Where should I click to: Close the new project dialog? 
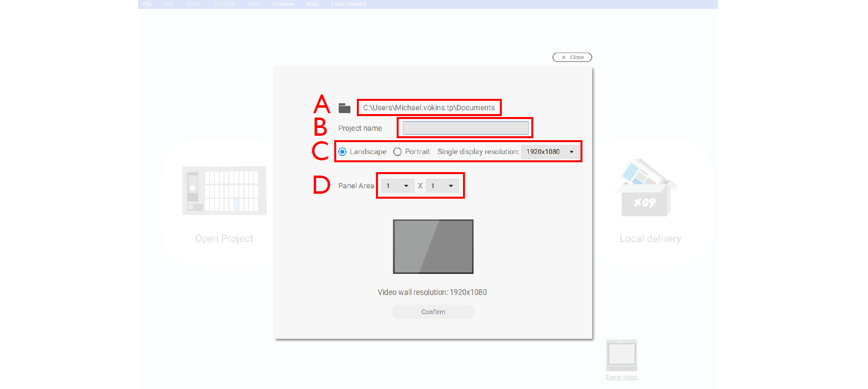tap(572, 58)
